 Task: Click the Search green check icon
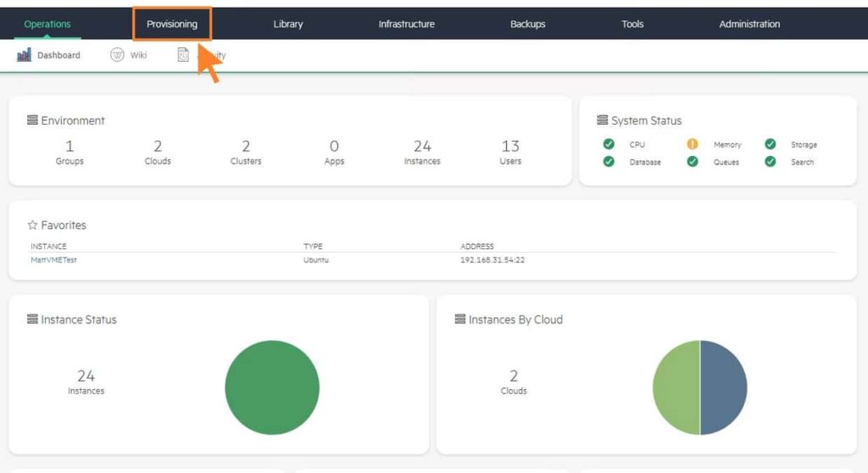click(x=771, y=162)
